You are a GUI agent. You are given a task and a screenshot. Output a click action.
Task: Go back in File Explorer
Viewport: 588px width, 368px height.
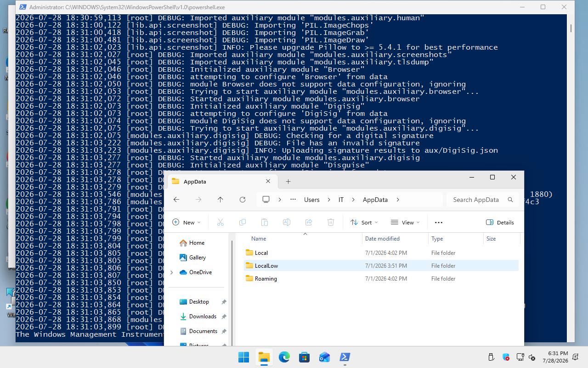(x=176, y=200)
